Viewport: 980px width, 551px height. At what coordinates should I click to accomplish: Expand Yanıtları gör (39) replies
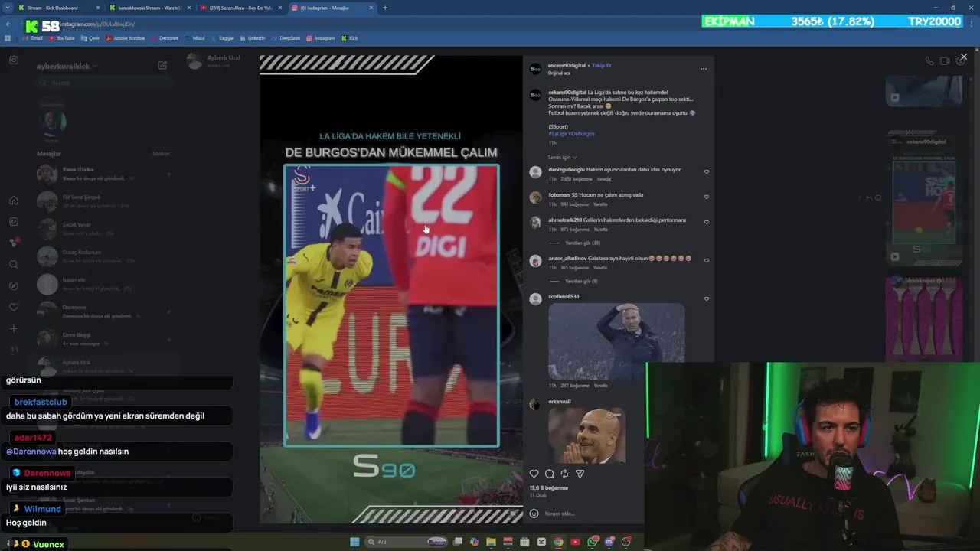582,243
